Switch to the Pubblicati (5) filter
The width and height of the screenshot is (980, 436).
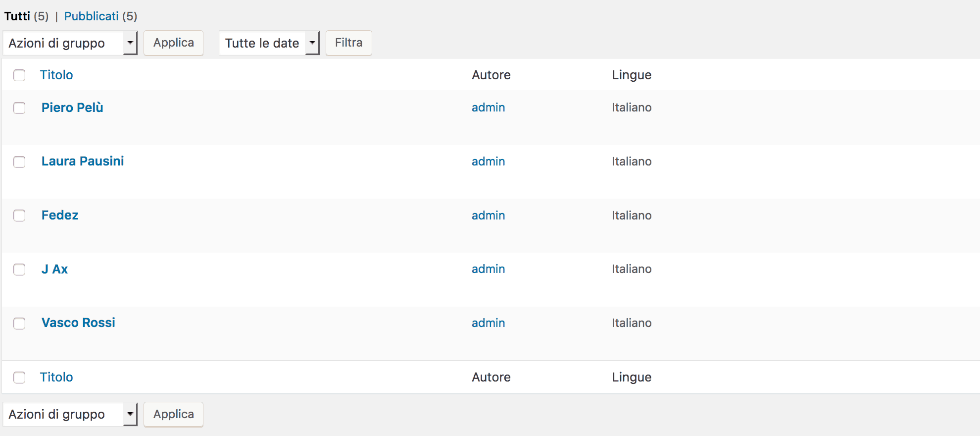click(x=100, y=16)
